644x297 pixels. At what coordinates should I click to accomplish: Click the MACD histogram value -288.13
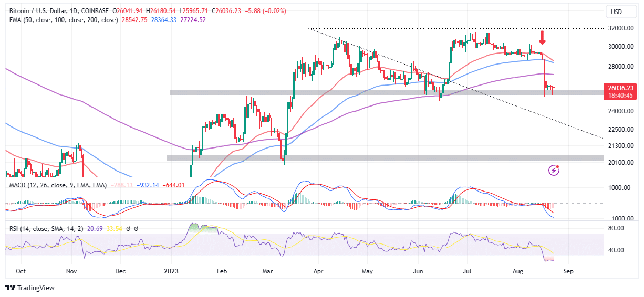[x=122, y=185]
